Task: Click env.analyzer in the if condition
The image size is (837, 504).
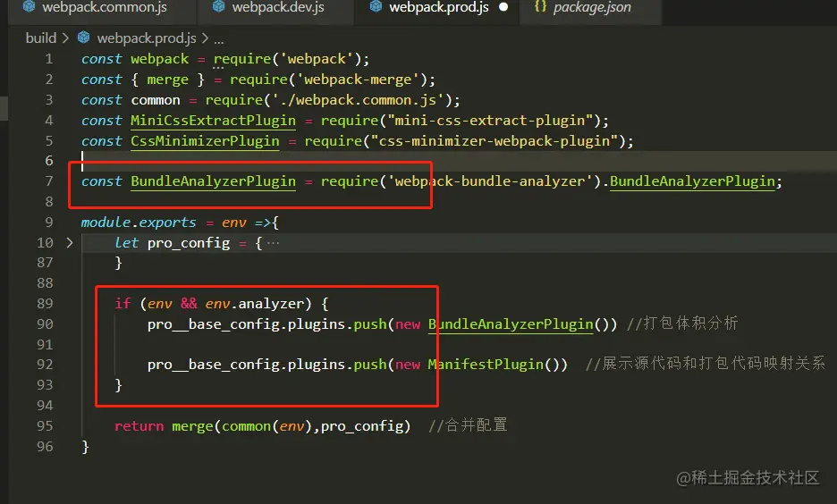Action: [x=255, y=304]
